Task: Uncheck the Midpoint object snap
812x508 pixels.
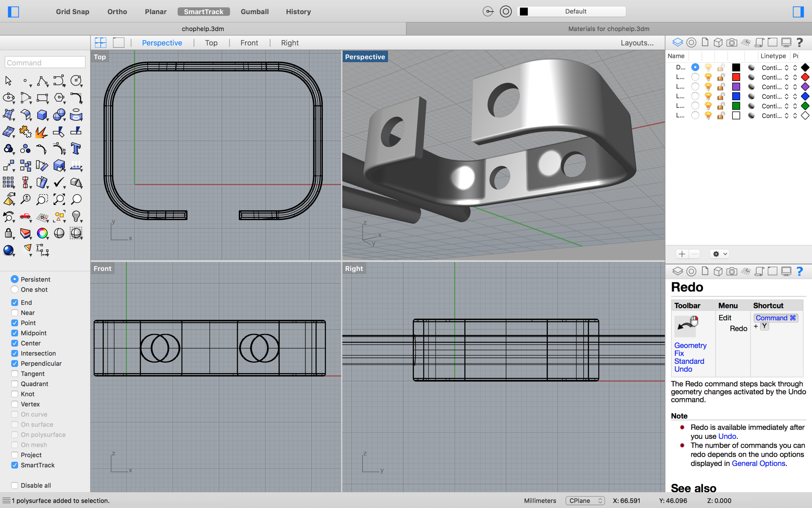Action: 14,333
